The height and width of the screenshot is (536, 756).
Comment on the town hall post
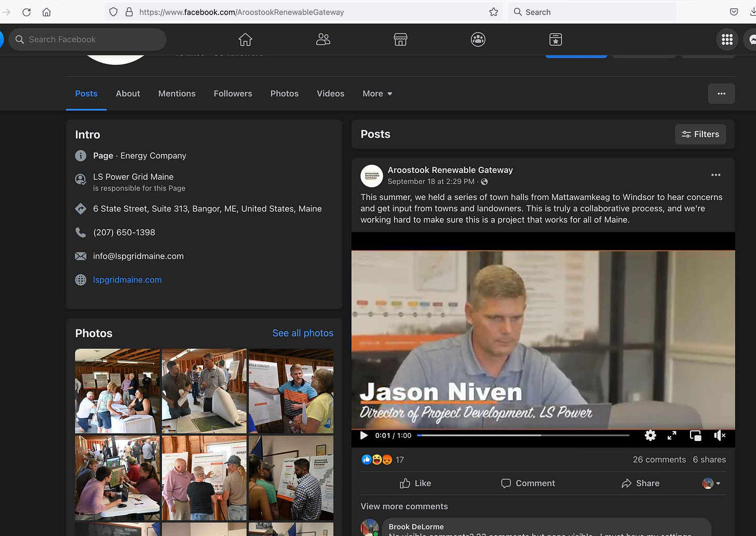click(x=528, y=483)
